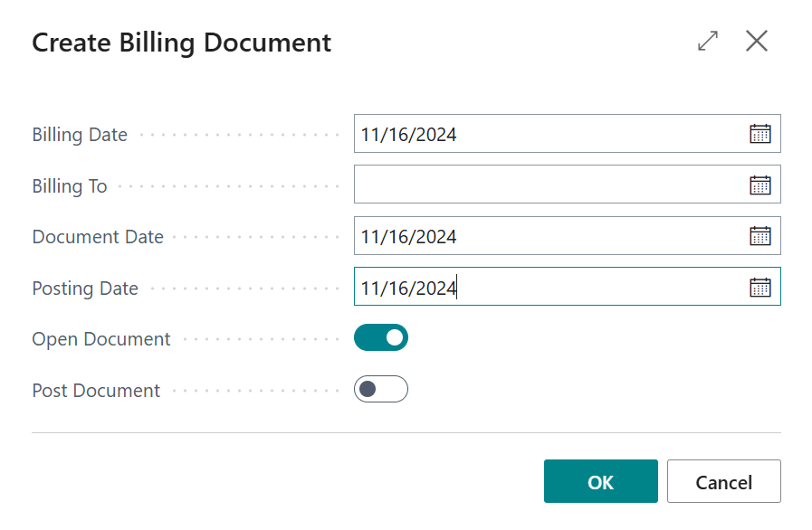Click the Document Date text field

(543, 236)
